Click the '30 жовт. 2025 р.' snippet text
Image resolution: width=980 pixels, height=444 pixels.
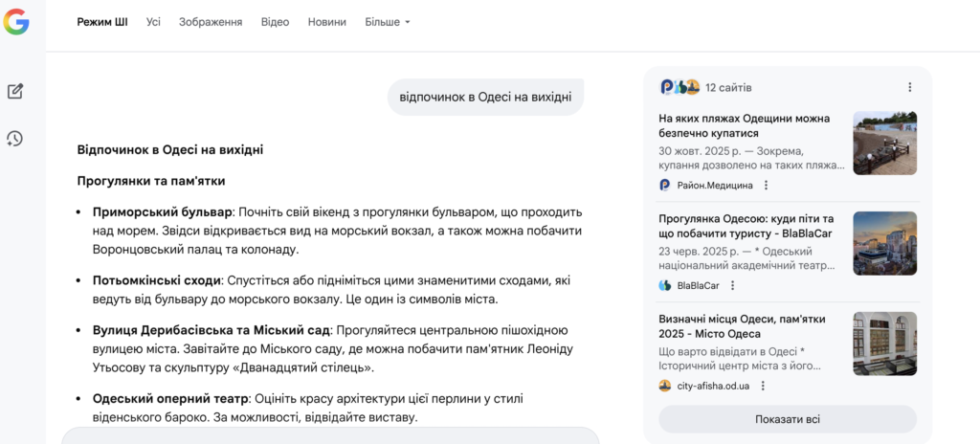point(702,151)
